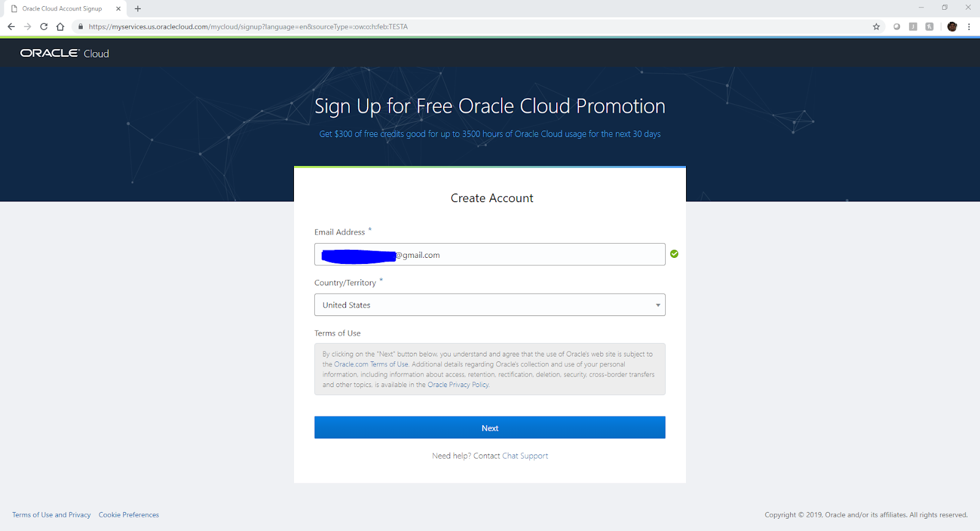Click the browser forward arrow

[x=28, y=26]
